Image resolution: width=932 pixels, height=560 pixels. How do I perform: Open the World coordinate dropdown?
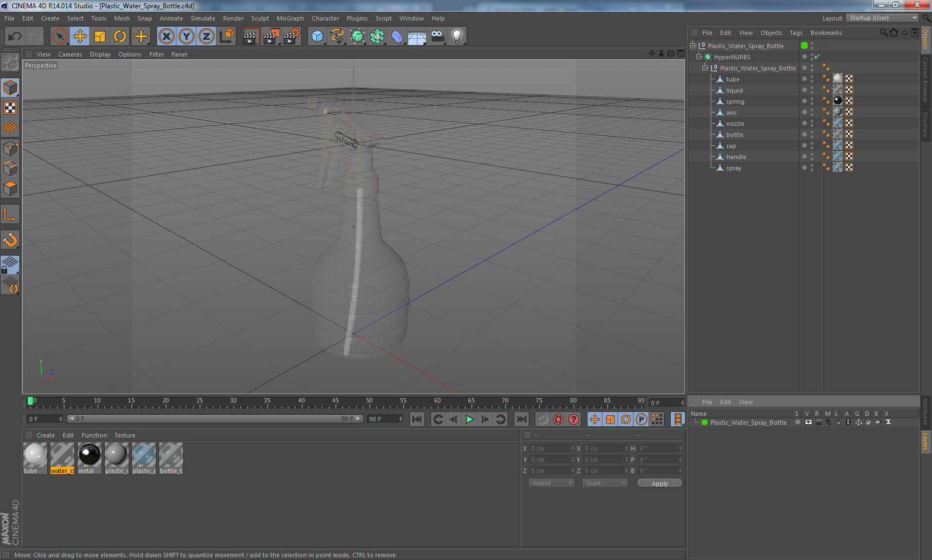coord(551,483)
